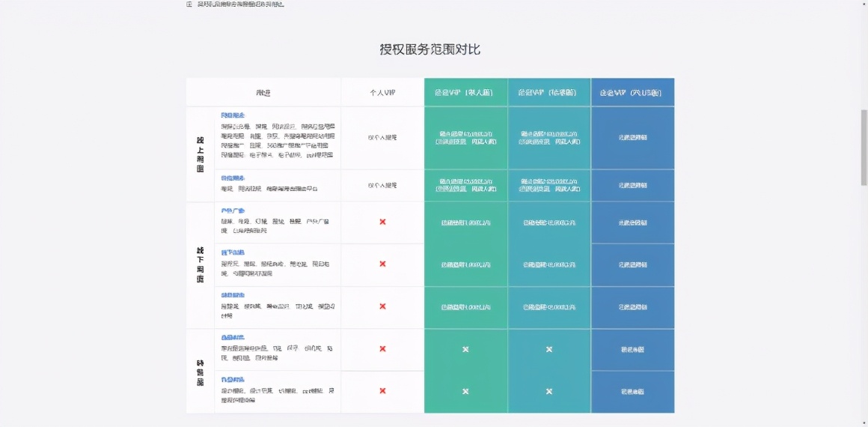The image size is (868, 427).
Task: Select the 个人VIP cell in the first 线上用图 row
Action: (382, 138)
